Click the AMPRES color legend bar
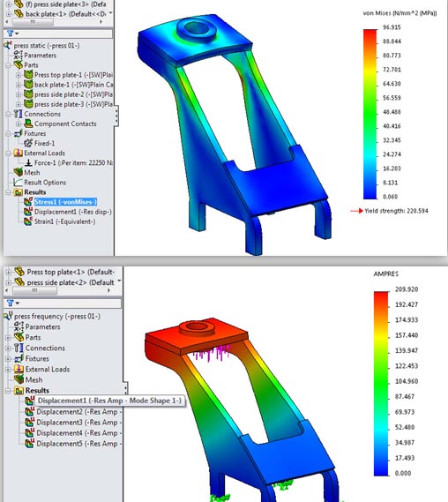The image size is (448, 502). 381,384
